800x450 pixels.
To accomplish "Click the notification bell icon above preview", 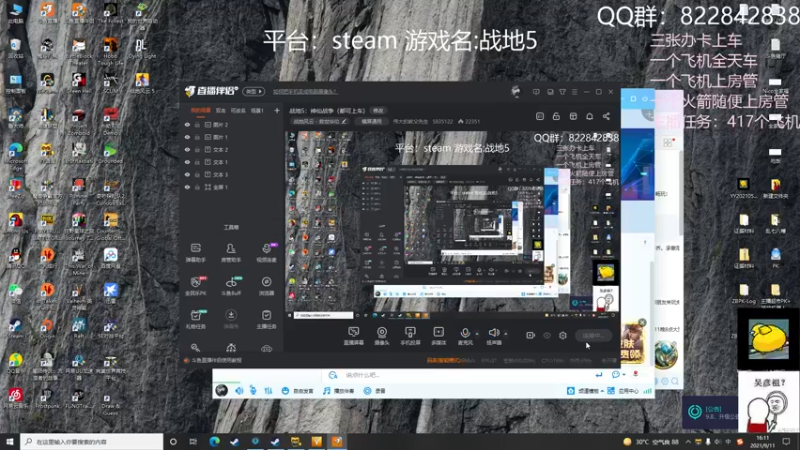I will (x=589, y=116).
